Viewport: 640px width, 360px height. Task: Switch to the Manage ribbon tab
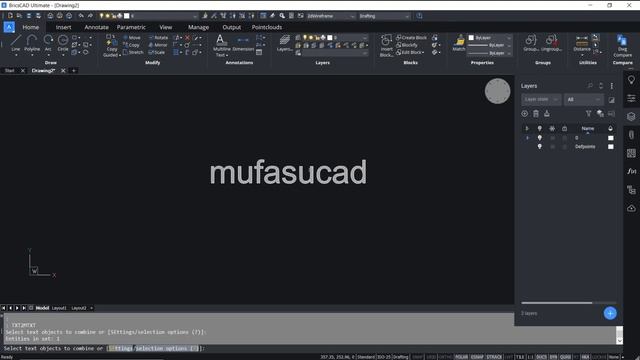(198, 27)
